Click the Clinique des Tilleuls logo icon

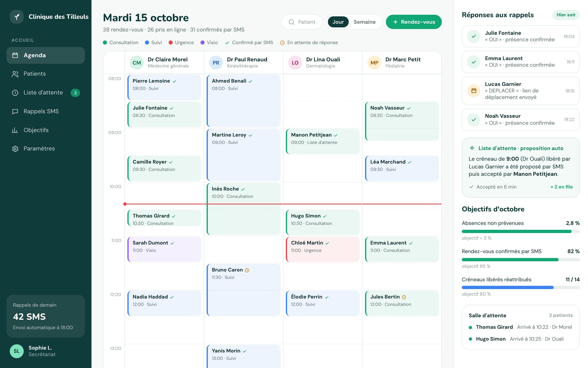(17, 17)
